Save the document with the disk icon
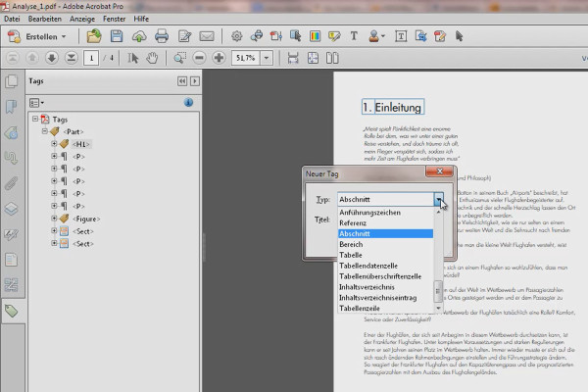The width and height of the screenshot is (588, 392). tap(117, 36)
